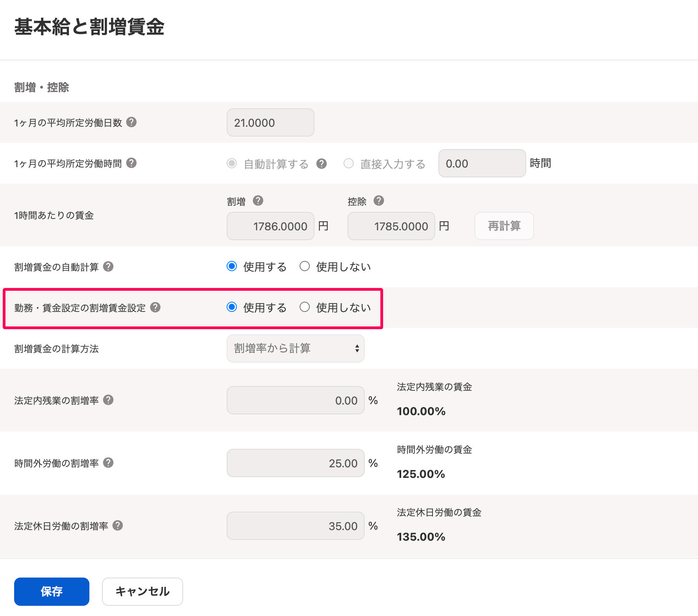698x616 pixels.
Task: Open help for 時間外労働の割増率
Action: point(108,463)
